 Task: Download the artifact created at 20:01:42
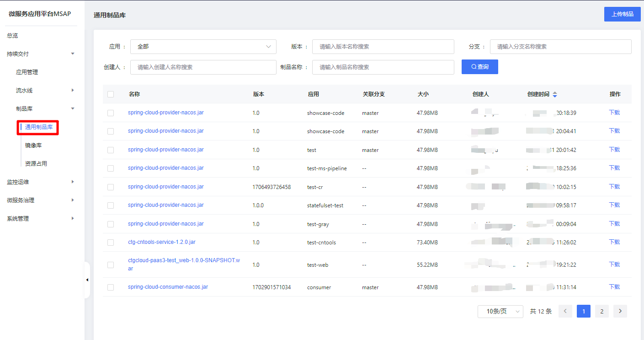click(614, 150)
